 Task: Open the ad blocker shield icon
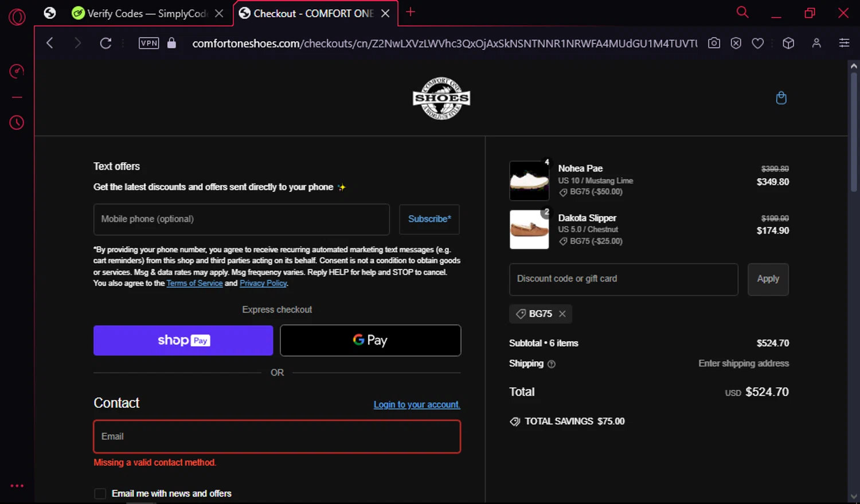pyautogui.click(x=736, y=43)
